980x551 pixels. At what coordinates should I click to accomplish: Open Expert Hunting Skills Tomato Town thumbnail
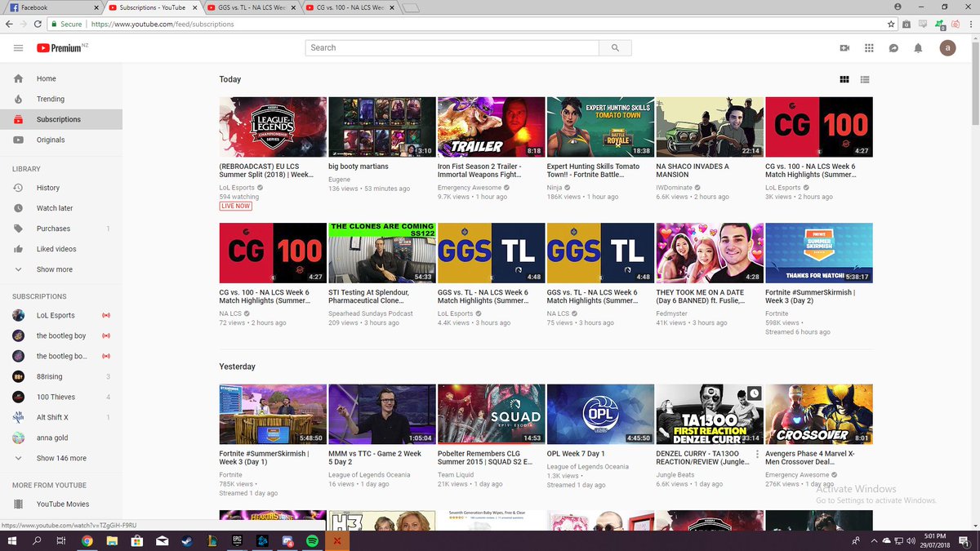point(600,127)
